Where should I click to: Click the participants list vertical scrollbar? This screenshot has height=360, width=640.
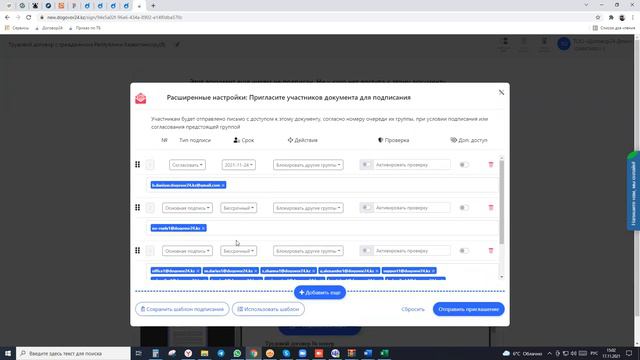tap(502, 202)
